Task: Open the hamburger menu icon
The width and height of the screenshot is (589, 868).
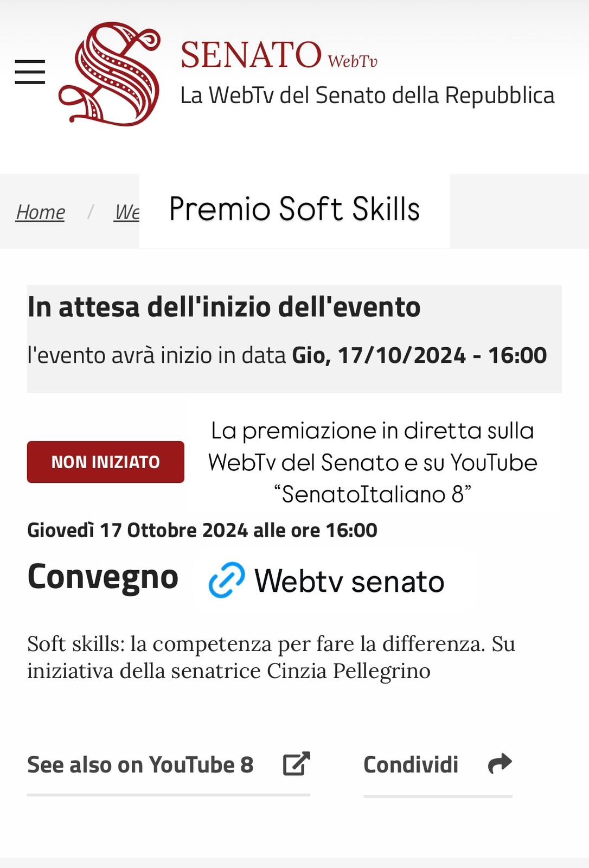Action: pyautogui.click(x=30, y=72)
